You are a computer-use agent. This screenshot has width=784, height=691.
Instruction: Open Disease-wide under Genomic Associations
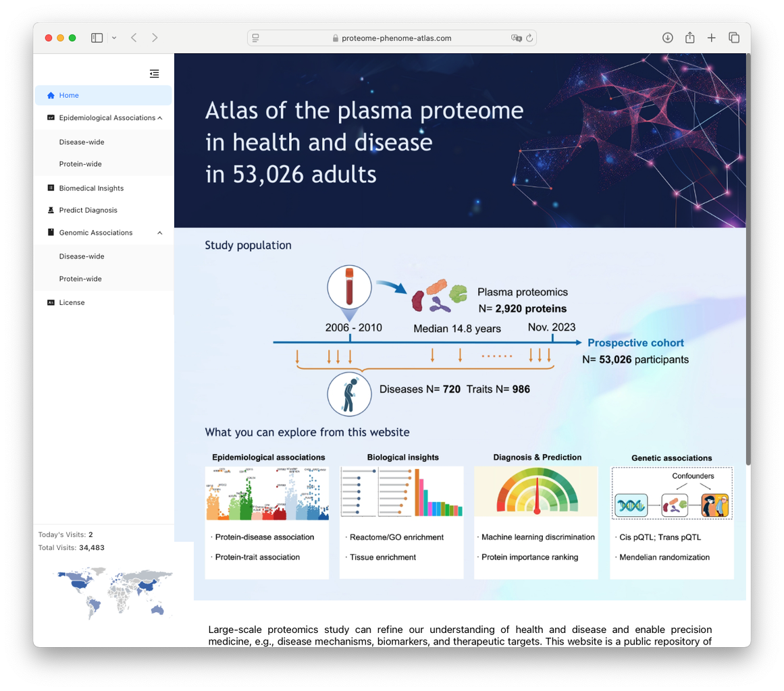[82, 256]
